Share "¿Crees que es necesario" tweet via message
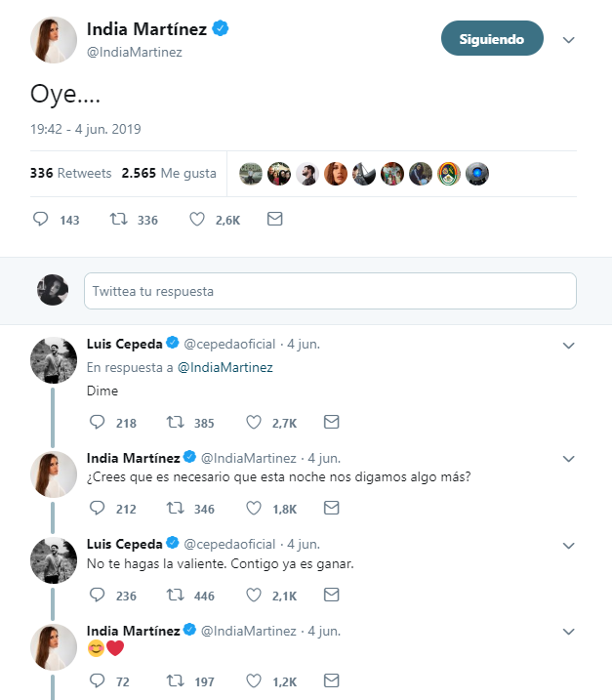This screenshot has height=700, width=612. point(331,509)
